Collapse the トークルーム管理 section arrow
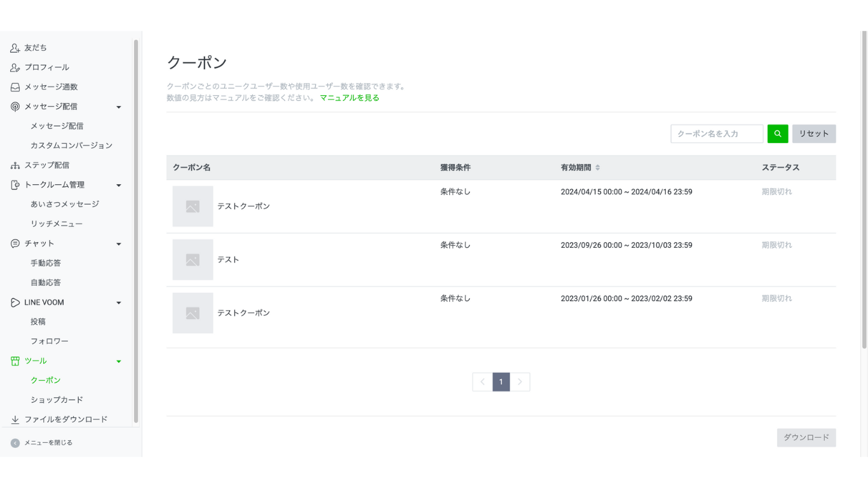The width and height of the screenshot is (868, 488). (119, 186)
